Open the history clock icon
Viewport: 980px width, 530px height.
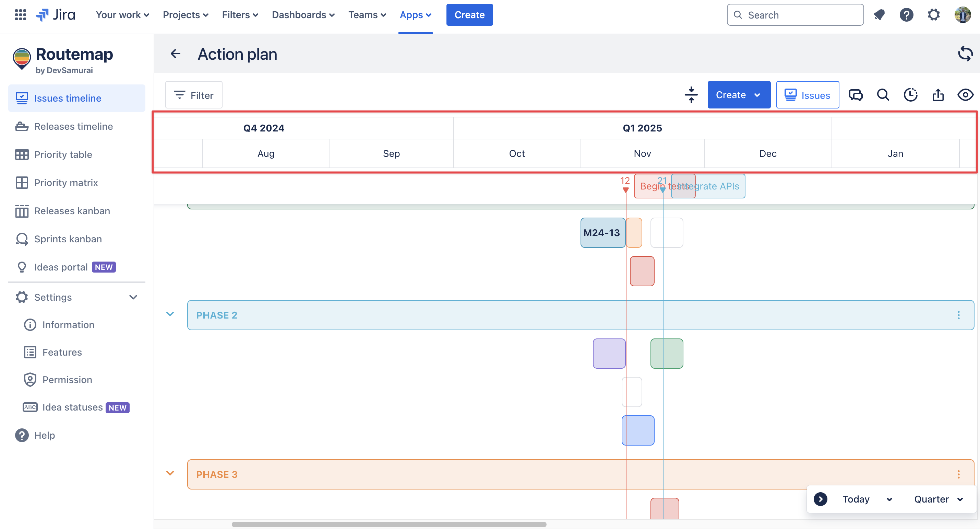[910, 95]
